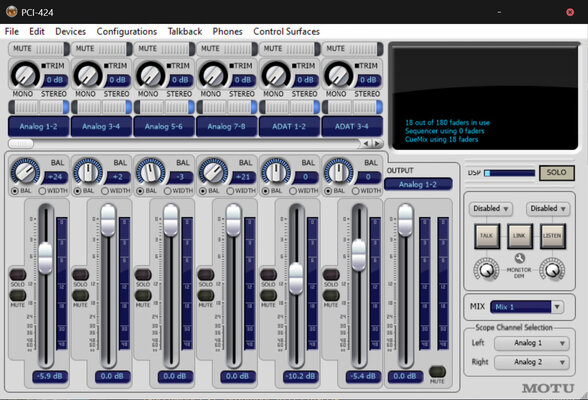Open the Left scope channel dropdown Analog 1
The image size is (588, 400).
tap(531, 343)
